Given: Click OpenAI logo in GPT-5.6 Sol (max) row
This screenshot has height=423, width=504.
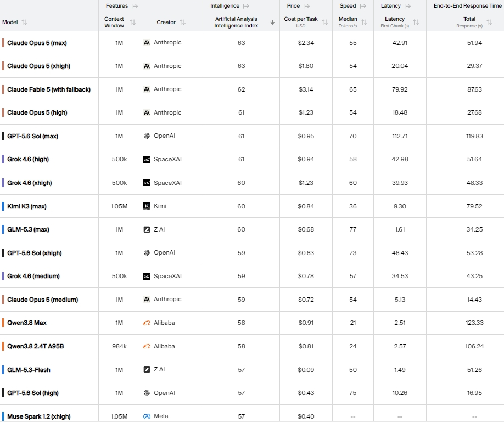Looking at the screenshot, I should click(x=147, y=136).
